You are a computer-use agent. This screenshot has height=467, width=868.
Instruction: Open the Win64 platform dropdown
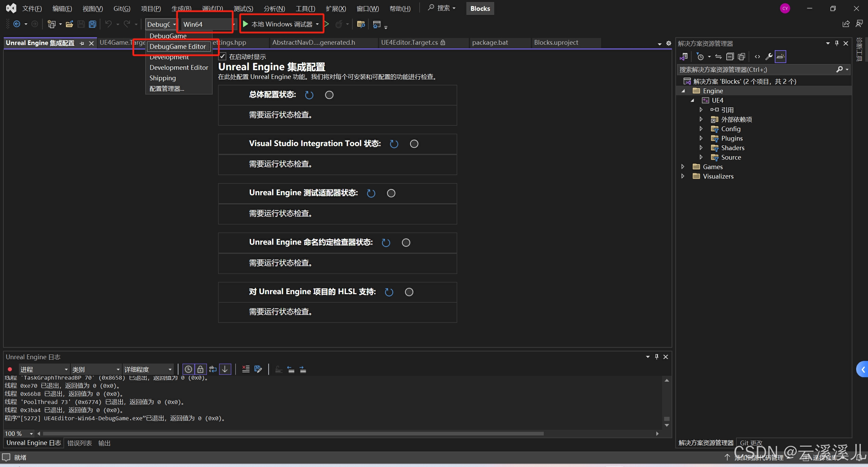234,24
